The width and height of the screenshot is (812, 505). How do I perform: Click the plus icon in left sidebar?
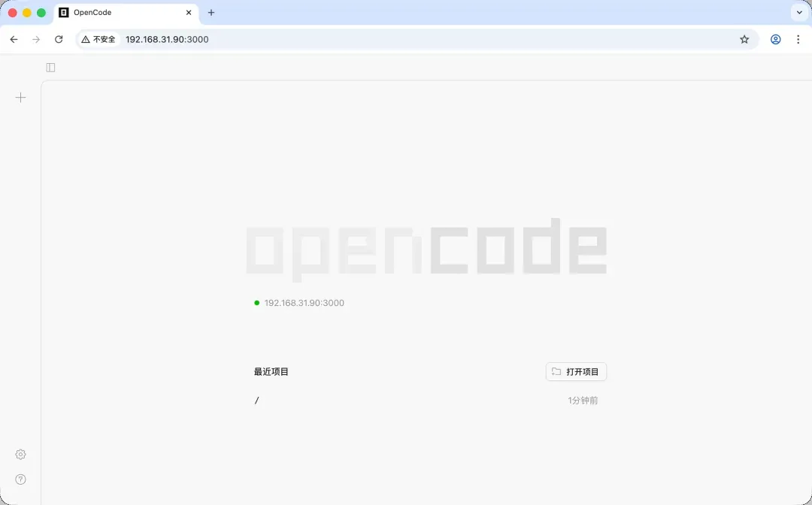click(x=21, y=97)
